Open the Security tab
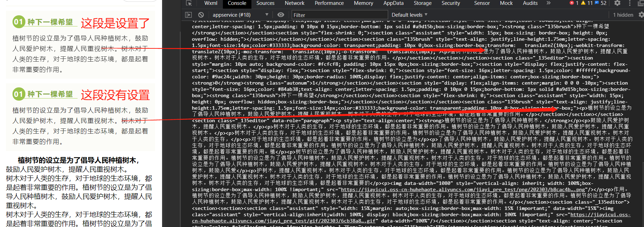644x227 pixels. pyautogui.click(x=451, y=3)
